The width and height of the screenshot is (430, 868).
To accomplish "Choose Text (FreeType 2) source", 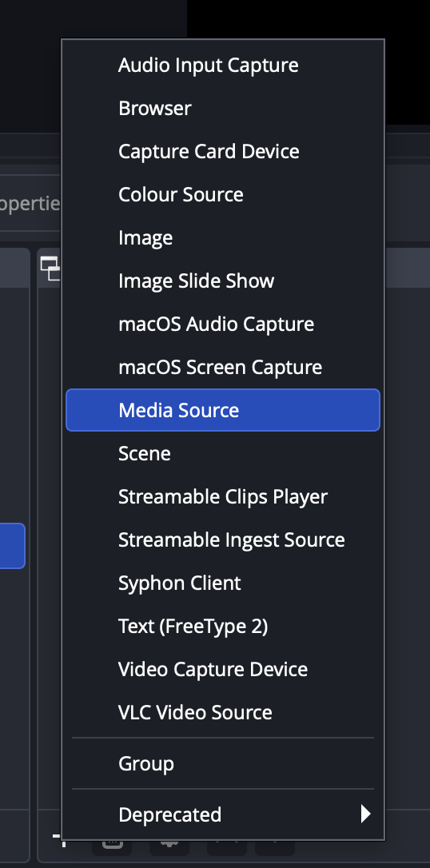I will click(222, 626).
